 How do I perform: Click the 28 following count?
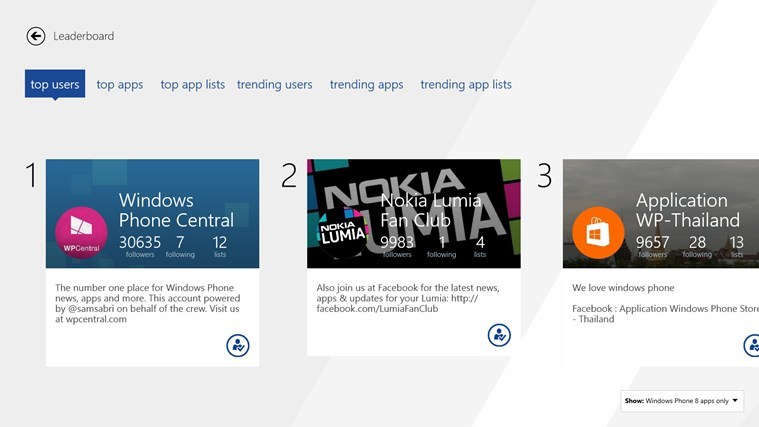coord(697,246)
